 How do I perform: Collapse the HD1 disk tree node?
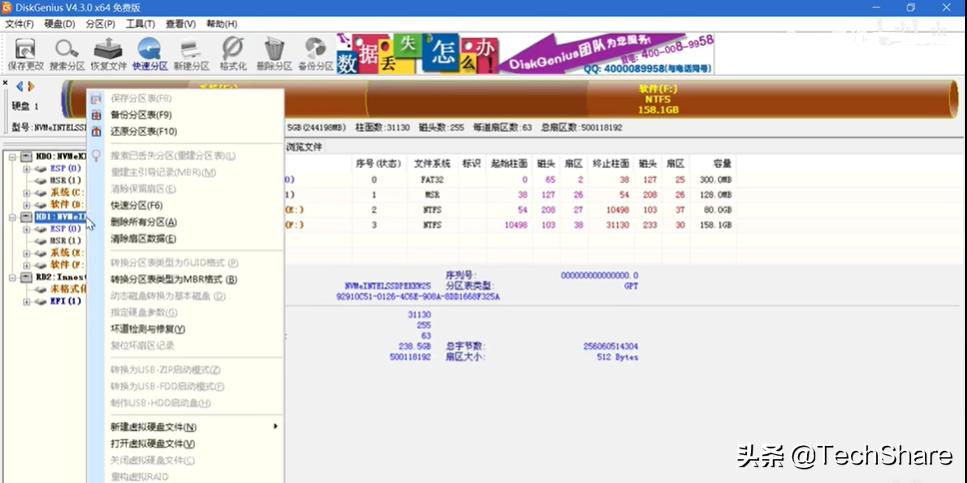(x=14, y=217)
